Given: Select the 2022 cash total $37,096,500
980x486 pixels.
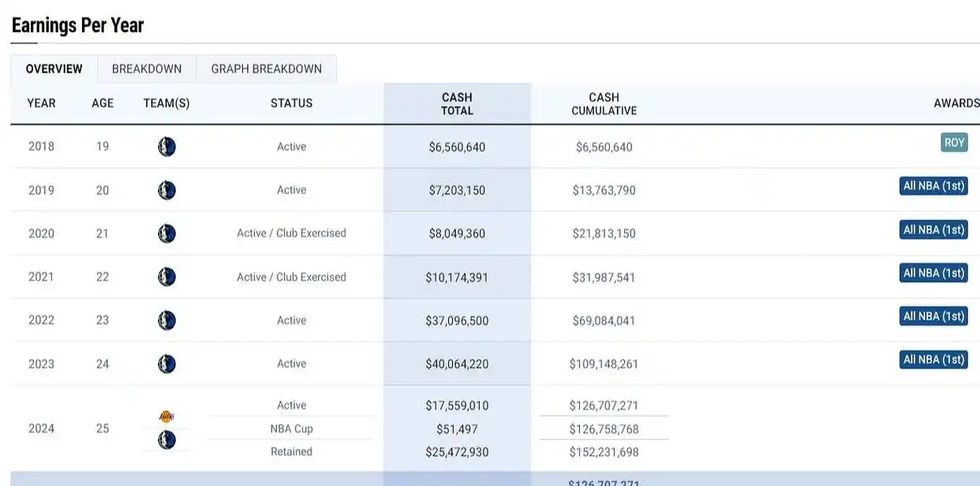Looking at the screenshot, I should (x=457, y=321).
